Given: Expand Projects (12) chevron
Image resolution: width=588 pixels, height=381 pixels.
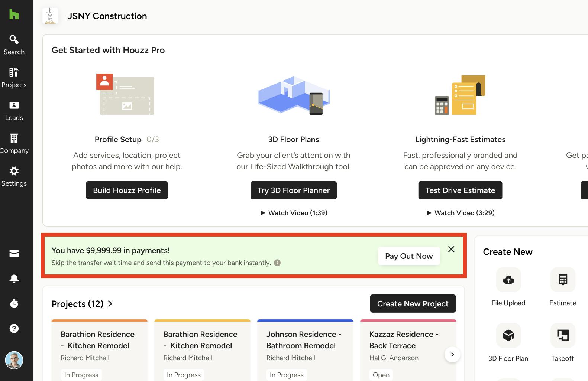Looking at the screenshot, I should click(110, 304).
